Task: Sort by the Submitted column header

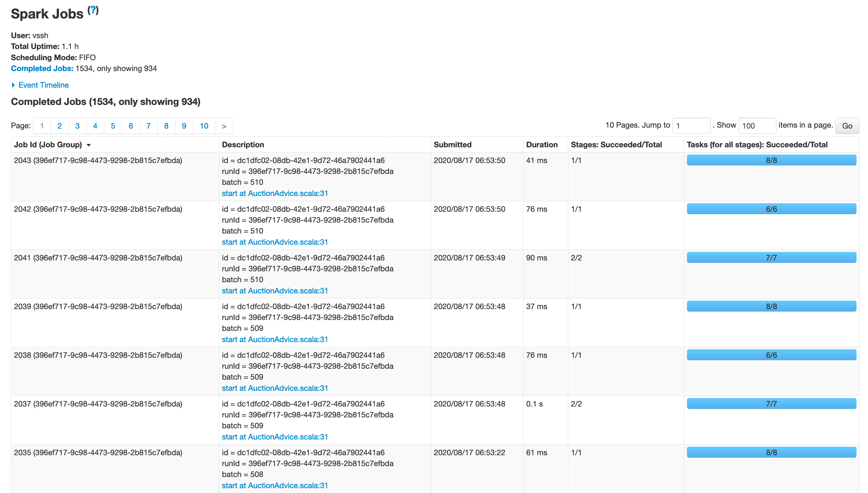Action: (452, 145)
